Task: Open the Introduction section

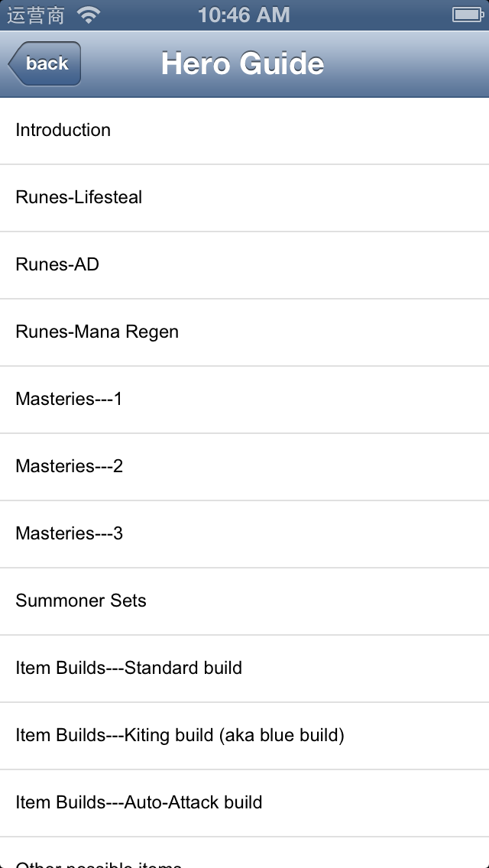Action: [x=244, y=131]
